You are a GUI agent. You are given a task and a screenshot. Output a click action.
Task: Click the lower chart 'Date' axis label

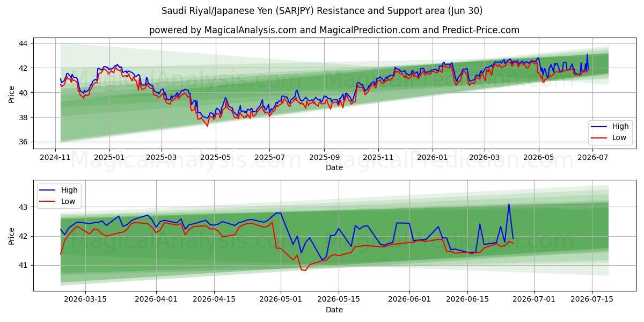(334, 310)
